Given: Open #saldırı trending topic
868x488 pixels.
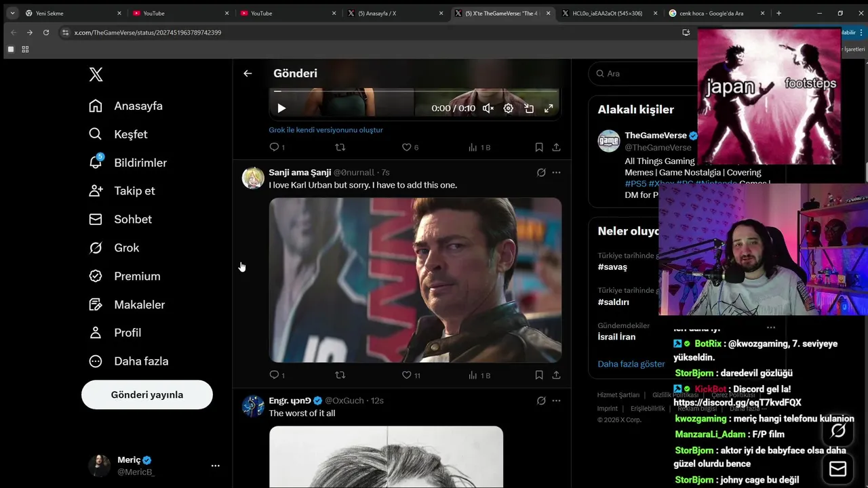Looking at the screenshot, I should [614, 302].
